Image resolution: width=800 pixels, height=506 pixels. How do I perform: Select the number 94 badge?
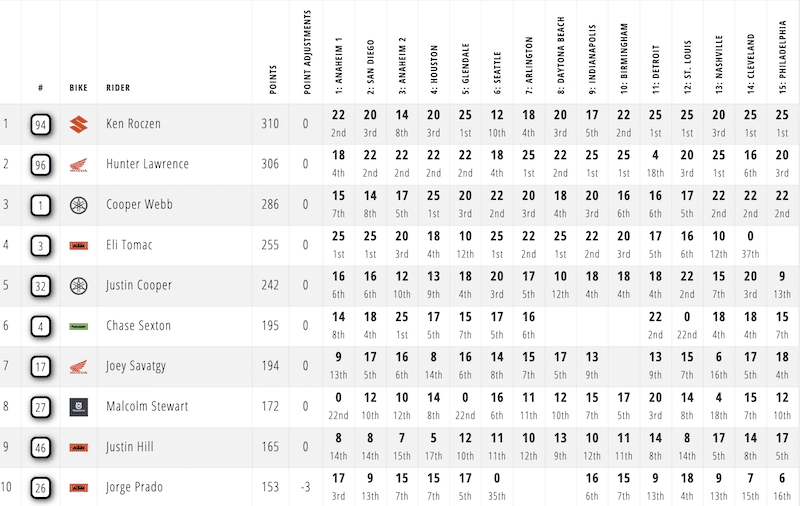41,125
